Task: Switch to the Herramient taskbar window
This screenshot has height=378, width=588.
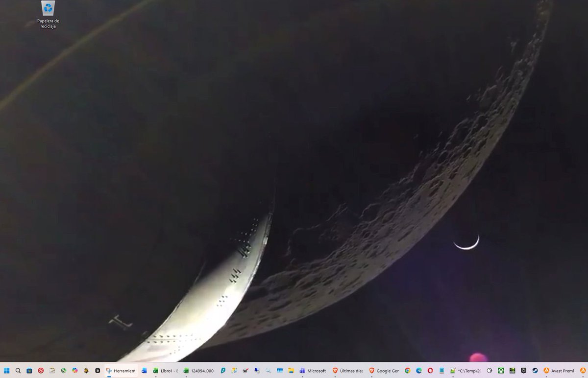Action: (121, 371)
